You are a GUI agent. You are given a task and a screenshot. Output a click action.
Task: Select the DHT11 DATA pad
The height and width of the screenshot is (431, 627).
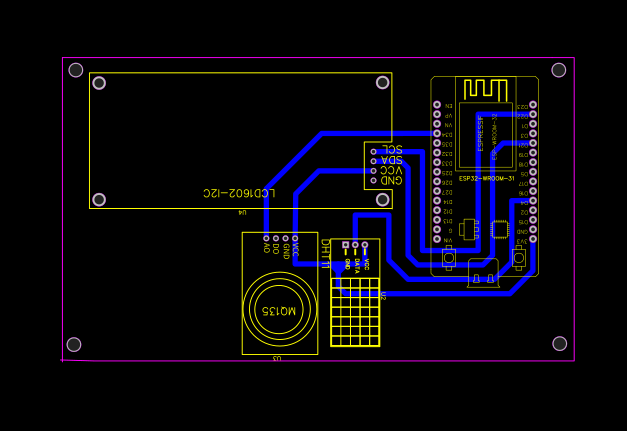pyautogui.click(x=355, y=245)
